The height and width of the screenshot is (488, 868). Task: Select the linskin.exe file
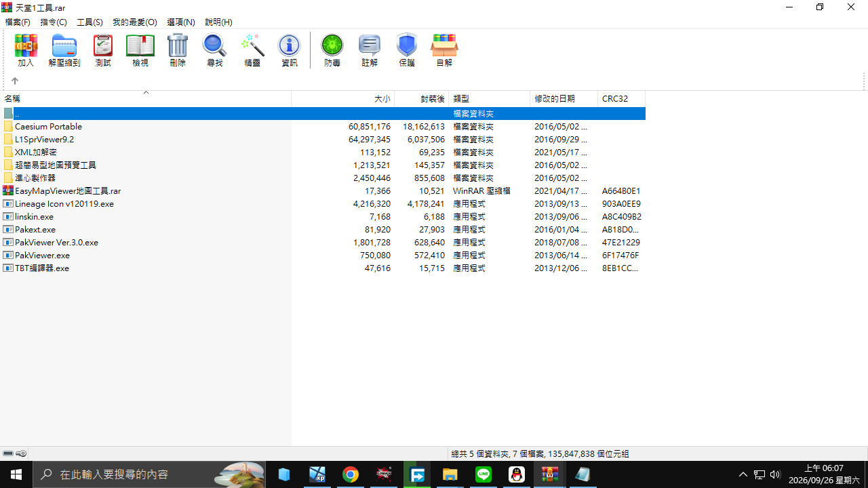click(34, 216)
